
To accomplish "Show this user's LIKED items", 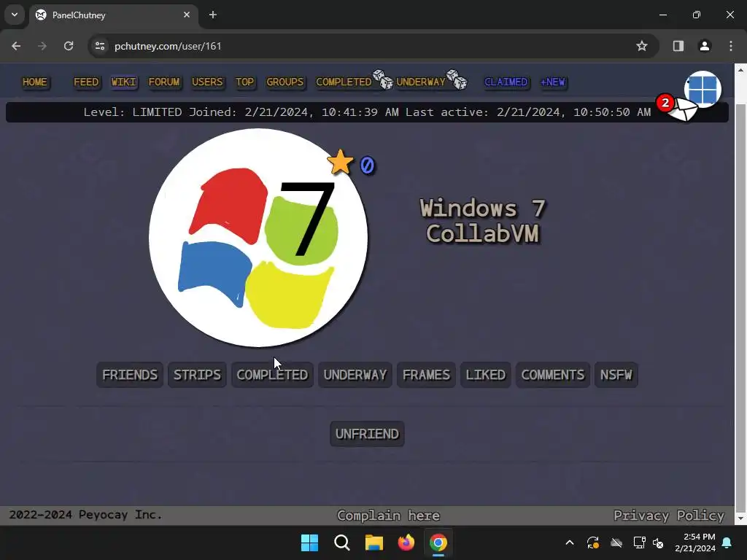I will click(485, 375).
